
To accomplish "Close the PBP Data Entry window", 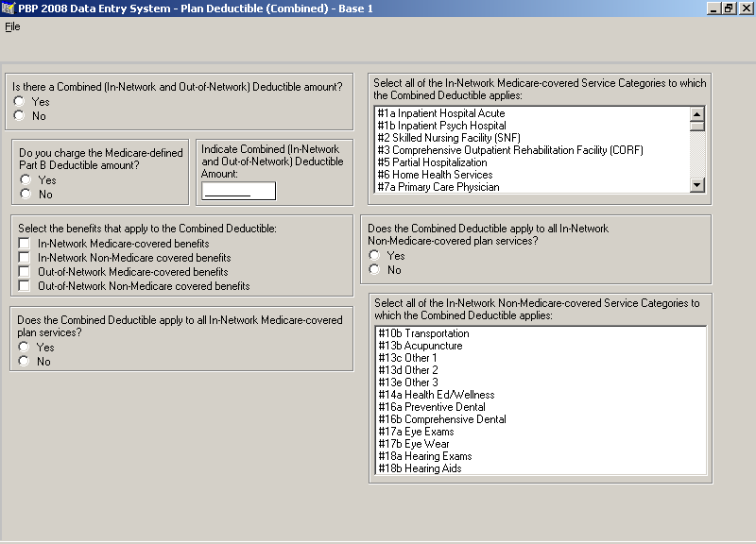I will click(745, 8).
